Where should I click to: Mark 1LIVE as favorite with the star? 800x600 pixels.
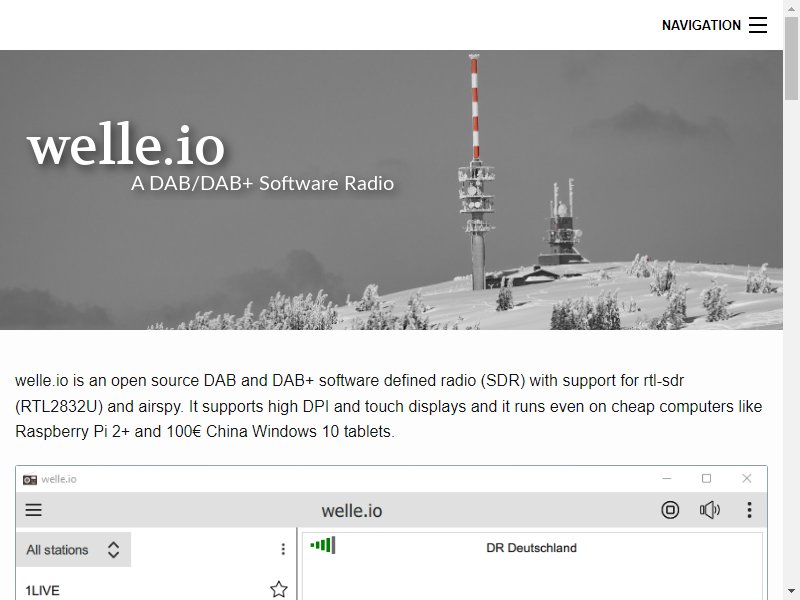point(279,589)
